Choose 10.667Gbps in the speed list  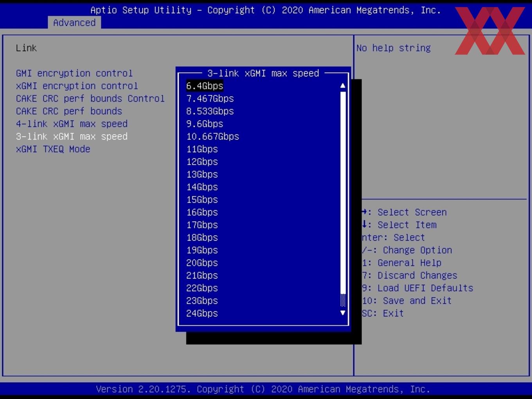213,136
